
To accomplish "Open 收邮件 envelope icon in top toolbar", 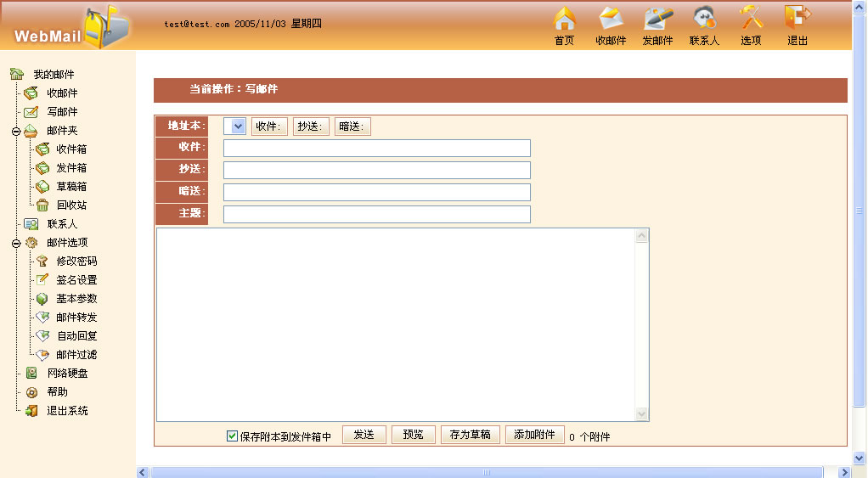I will (x=611, y=19).
